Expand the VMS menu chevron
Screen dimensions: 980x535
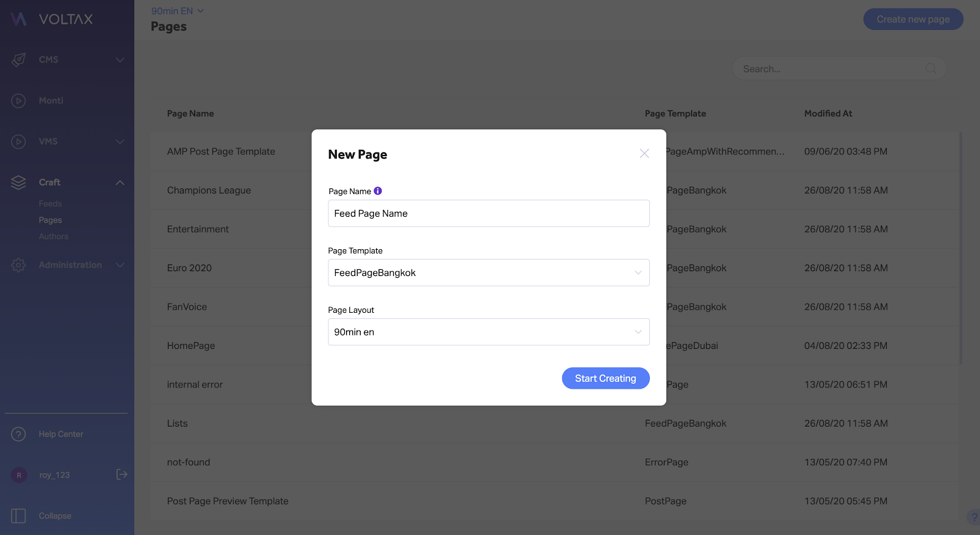tap(120, 141)
